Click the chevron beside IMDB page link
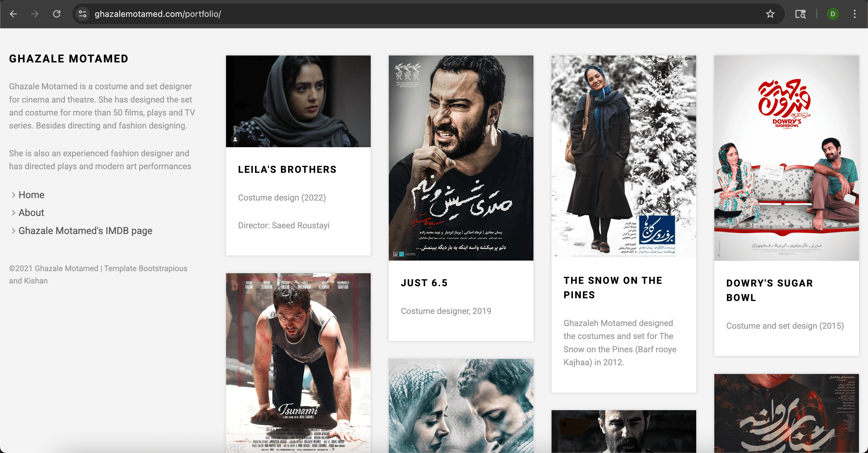The width and height of the screenshot is (868, 453). 14,231
